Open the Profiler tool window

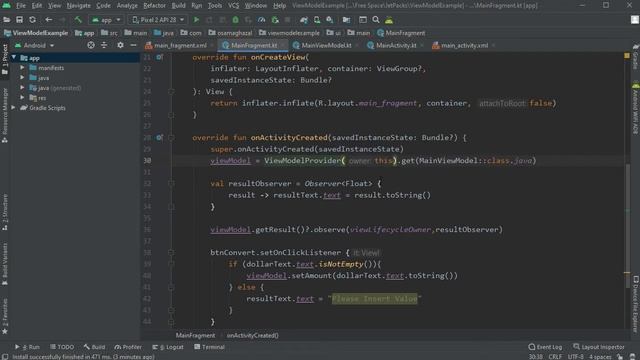[128, 347]
